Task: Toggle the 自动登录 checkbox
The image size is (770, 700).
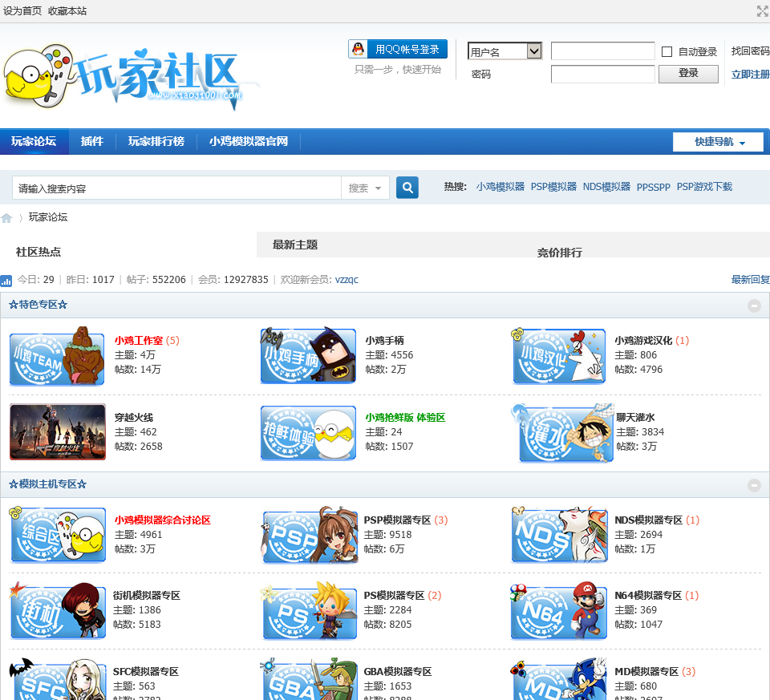Action: [667, 51]
